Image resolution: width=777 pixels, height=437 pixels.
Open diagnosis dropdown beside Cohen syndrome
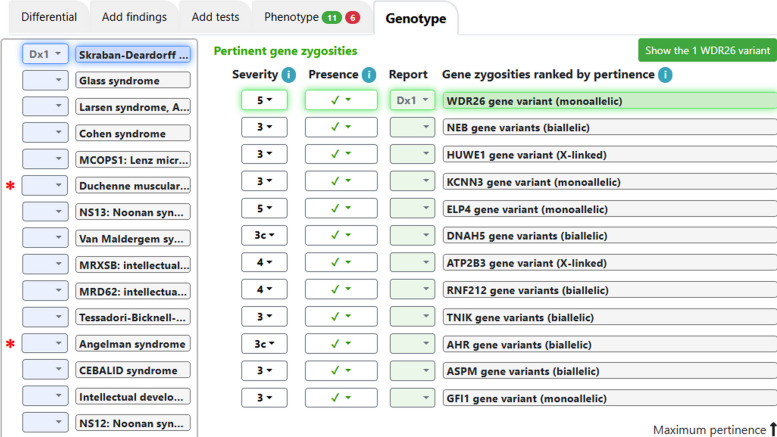click(45, 133)
